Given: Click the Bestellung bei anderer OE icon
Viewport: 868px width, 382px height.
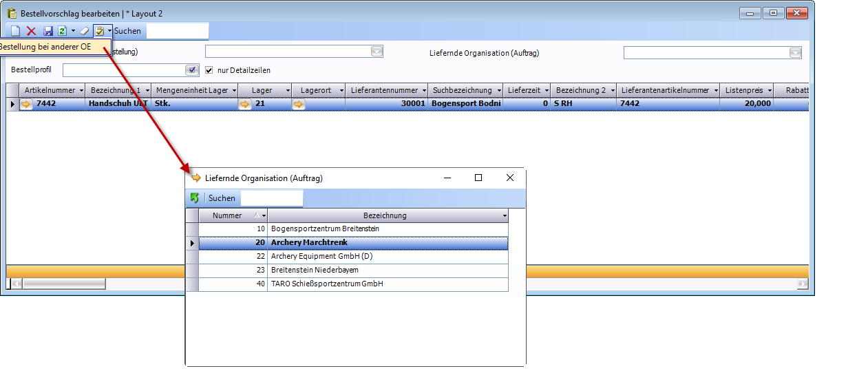Looking at the screenshot, I should tap(100, 31).
